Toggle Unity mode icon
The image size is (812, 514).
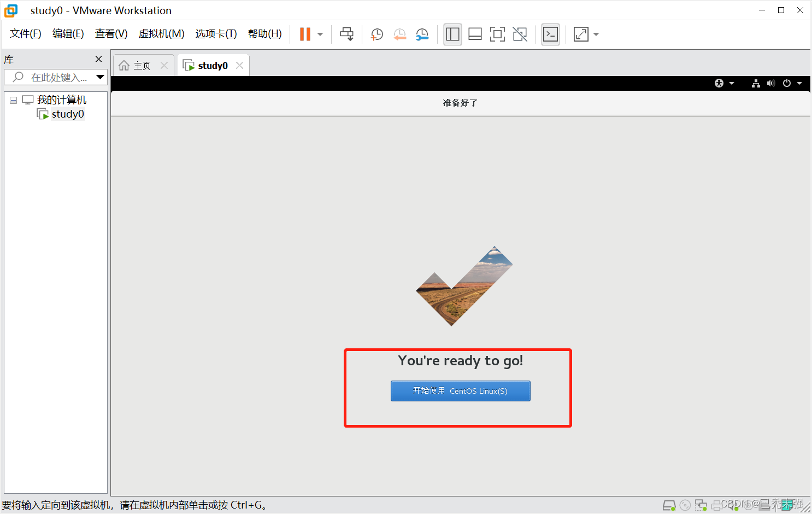(520, 34)
